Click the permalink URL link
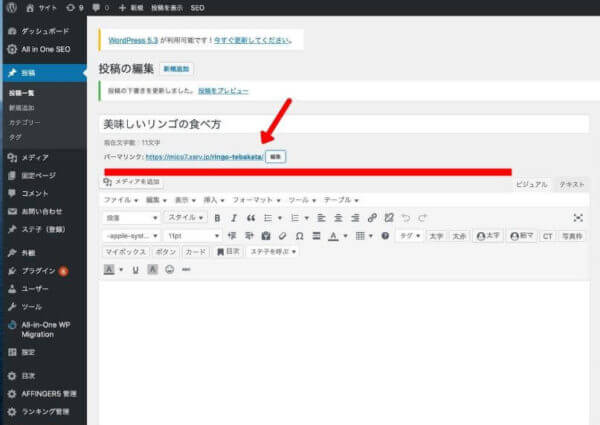Image resolution: width=600 pixels, height=425 pixels. click(x=205, y=157)
